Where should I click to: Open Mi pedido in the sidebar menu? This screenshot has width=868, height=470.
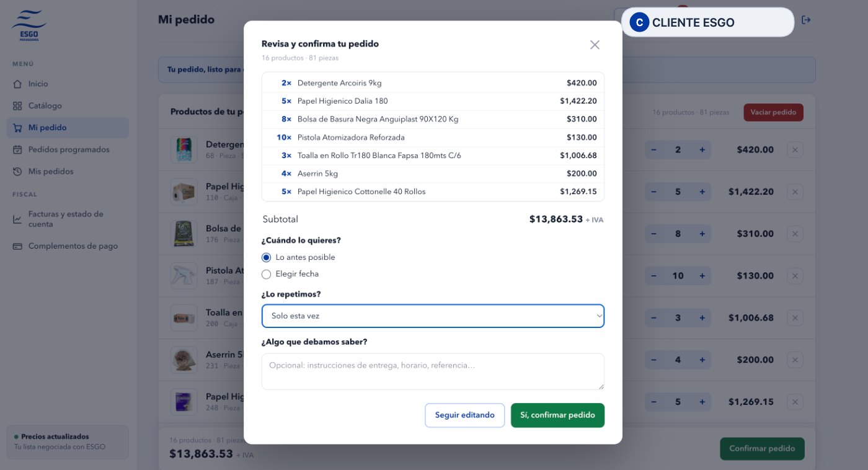pos(68,128)
